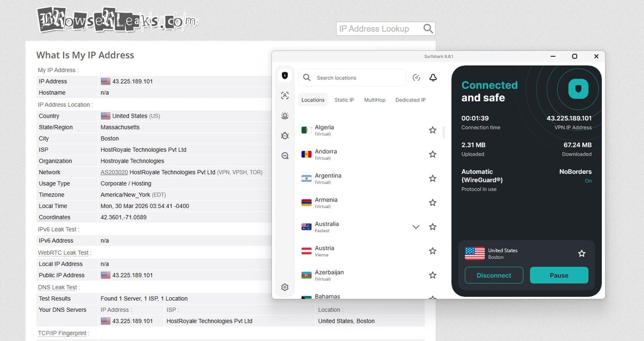Screen dimensions: 644x341
Task: Favorite Algeria with its star
Action: [x=432, y=130]
